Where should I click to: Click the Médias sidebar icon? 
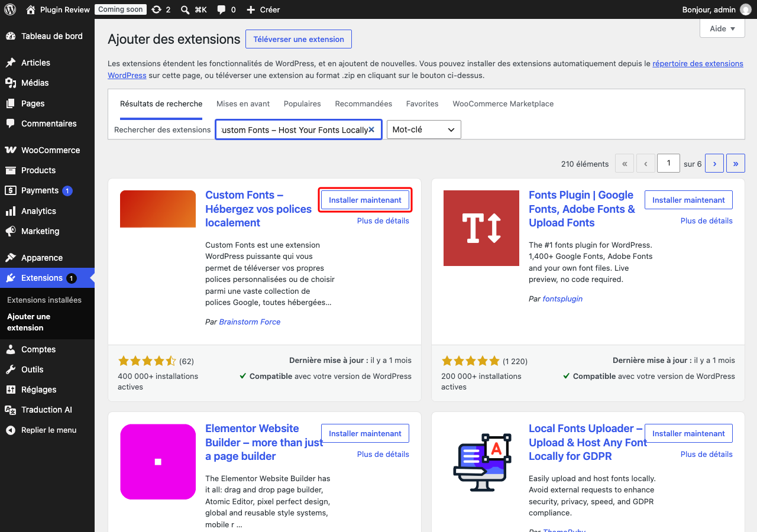(x=11, y=83)
